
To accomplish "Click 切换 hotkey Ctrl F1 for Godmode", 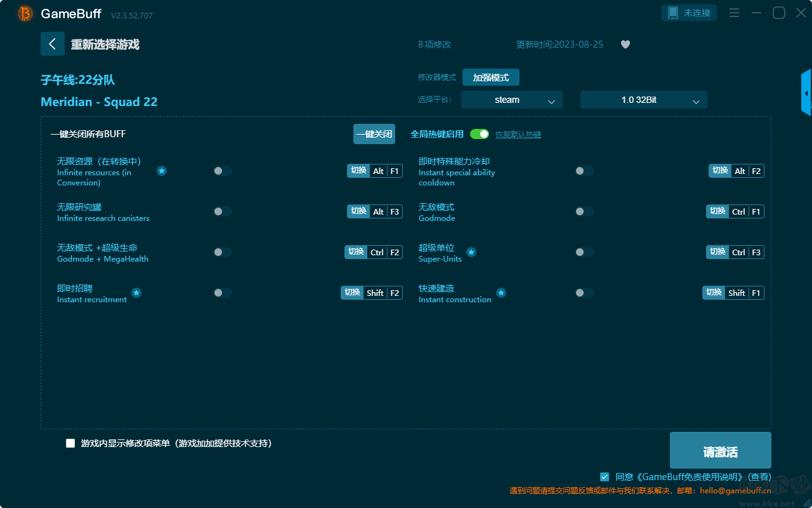I will coord(735,211).
